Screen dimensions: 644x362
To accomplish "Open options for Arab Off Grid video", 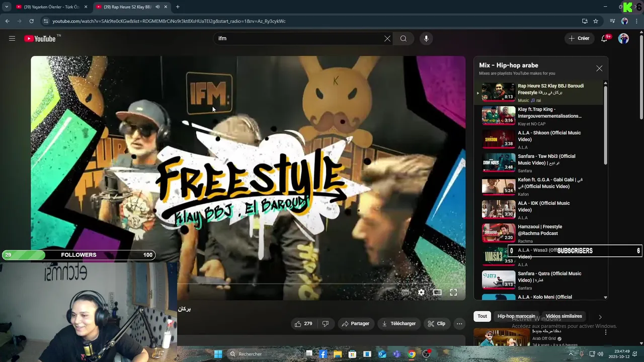I will coord(605,332).
